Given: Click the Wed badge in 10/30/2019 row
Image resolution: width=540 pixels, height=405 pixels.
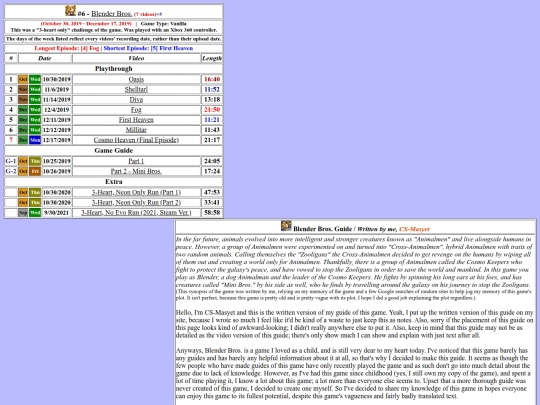Looking at the screenshot, I should [35, 79].
